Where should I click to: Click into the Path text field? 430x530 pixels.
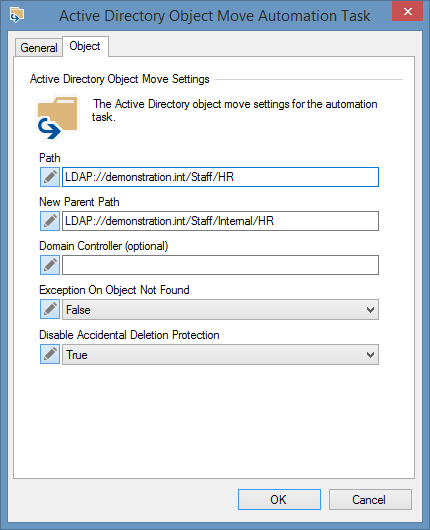(220, 177)
